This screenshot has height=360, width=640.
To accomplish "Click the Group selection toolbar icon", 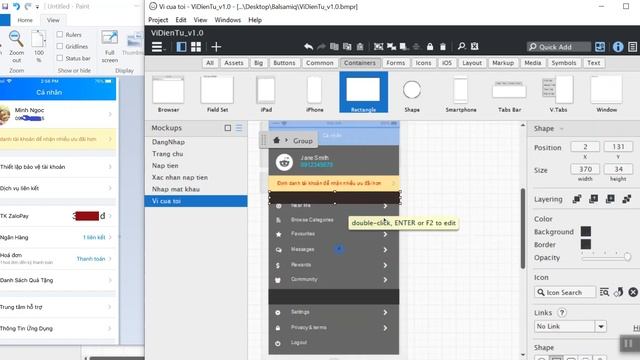I will [x=378, y=47].
